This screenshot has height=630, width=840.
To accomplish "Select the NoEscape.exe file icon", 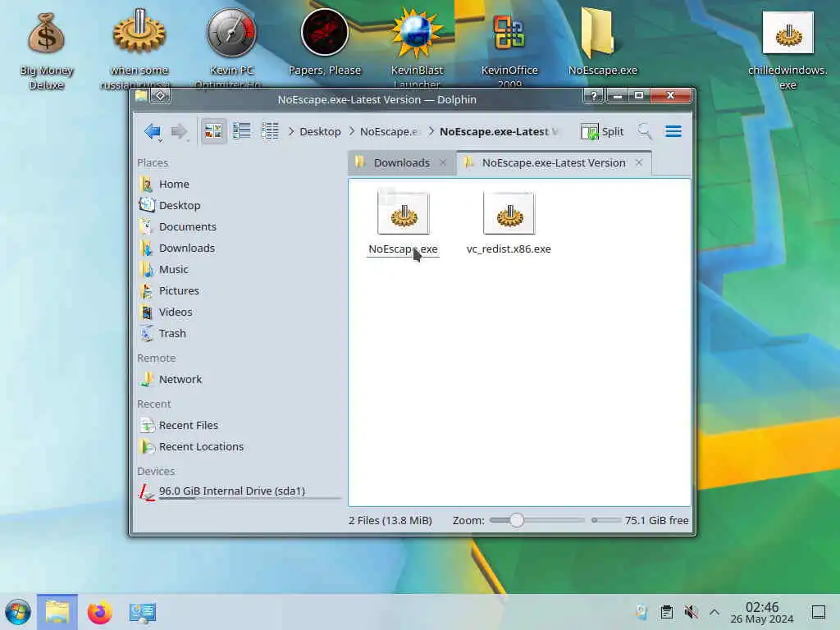I will click(404, 212).
